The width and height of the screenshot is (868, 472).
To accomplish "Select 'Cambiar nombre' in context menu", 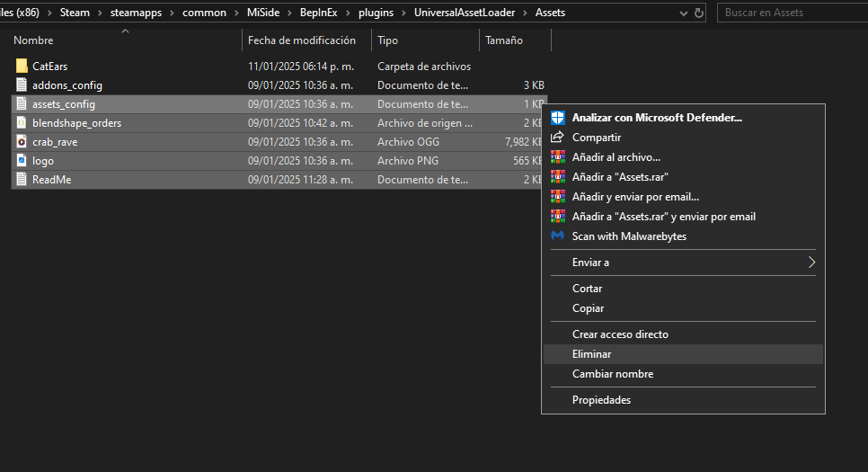I will [x=612, y=374].
